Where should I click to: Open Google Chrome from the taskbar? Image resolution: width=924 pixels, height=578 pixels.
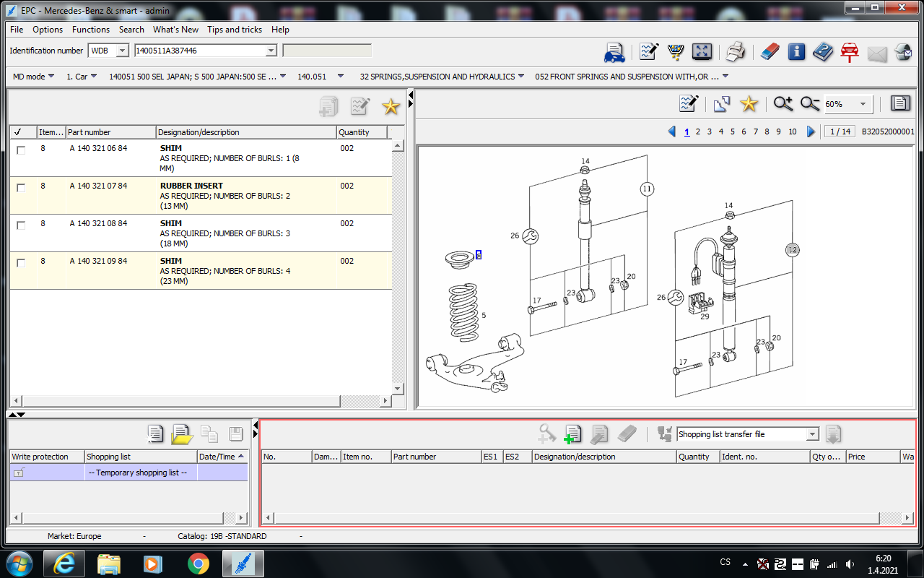point(199,564)
